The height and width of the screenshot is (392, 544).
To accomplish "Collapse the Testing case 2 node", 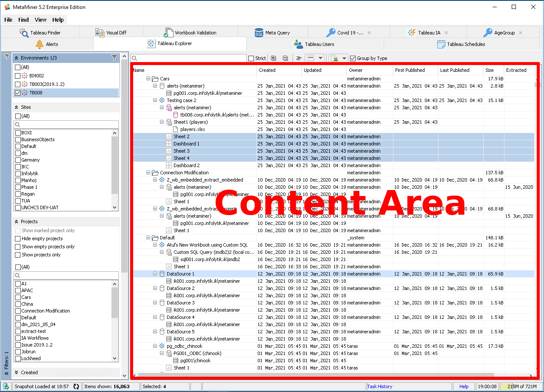I will pos(155,100).
